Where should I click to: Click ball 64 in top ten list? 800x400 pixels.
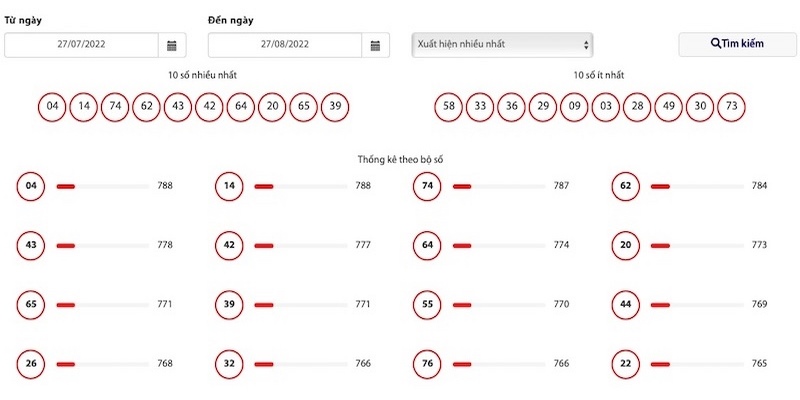coord(241,107)
